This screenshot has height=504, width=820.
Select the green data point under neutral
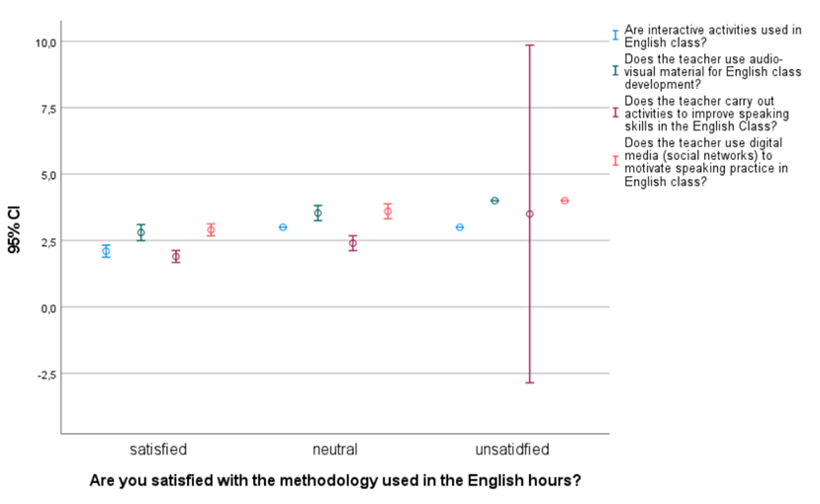coord(318,212)
